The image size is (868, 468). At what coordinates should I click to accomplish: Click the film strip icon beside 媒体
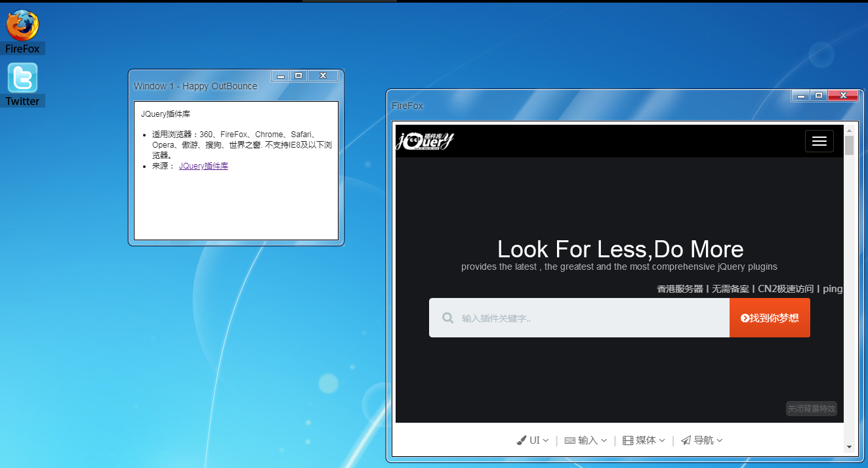629,440
